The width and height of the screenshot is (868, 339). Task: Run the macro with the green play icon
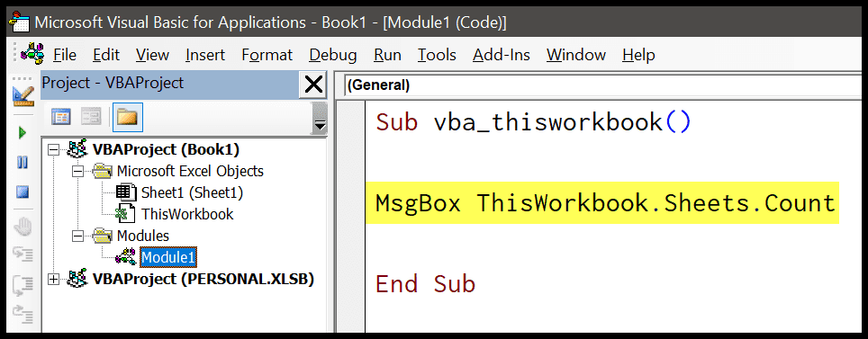pyautogui.click(x=23, y=133)
